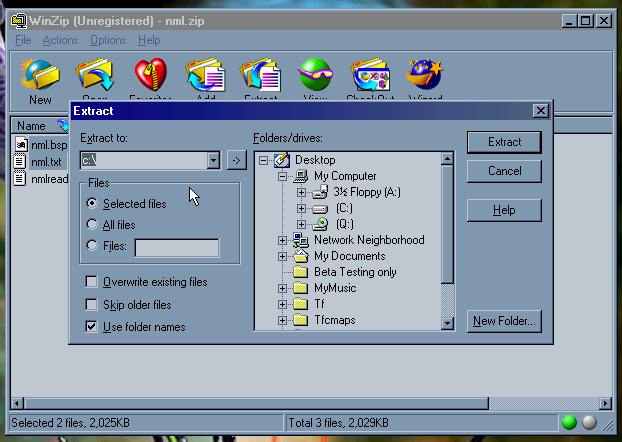Screen dimensions: 622x442
Task: Click folder tree scroll down arrow
Action: coord(447,323)
